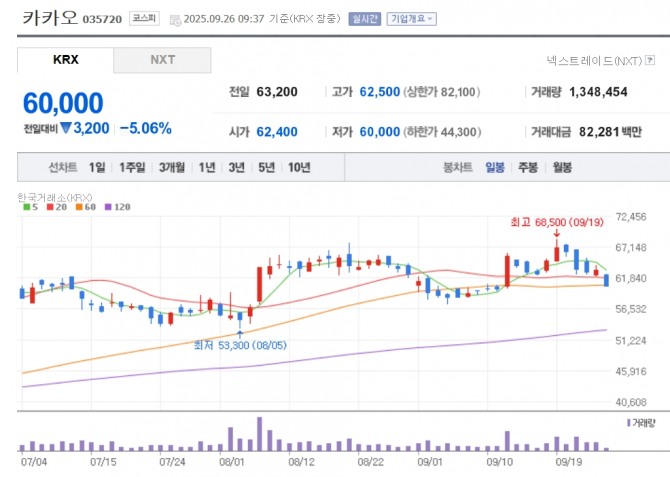Click the 최저 53,300 (08/05) chart marker
This screenshot has width=670, height=477.
(x=240, y=345)
